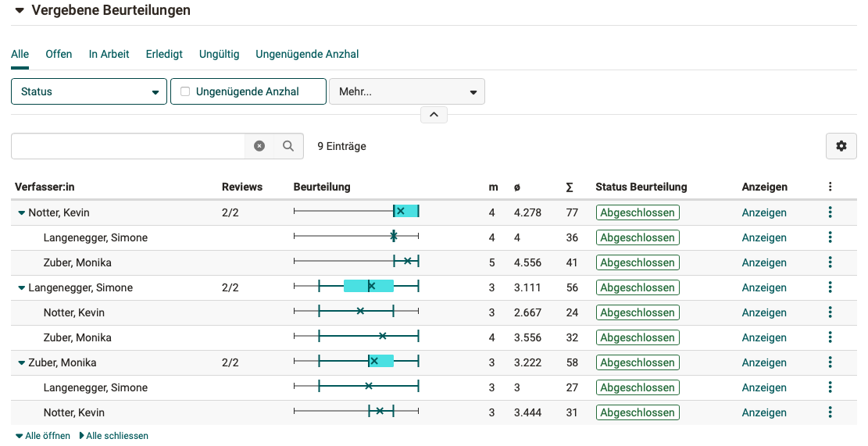Open table settings gear icon
The height and width of the screenshot is (446, 868).
point(841,146)
